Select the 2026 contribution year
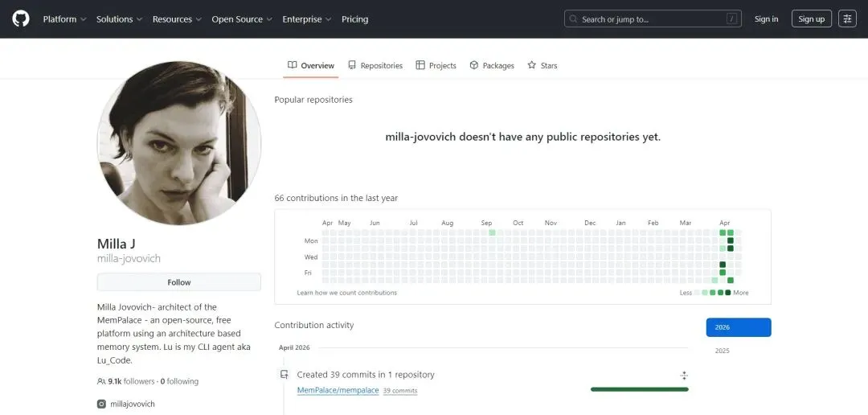 pos(739,327)
